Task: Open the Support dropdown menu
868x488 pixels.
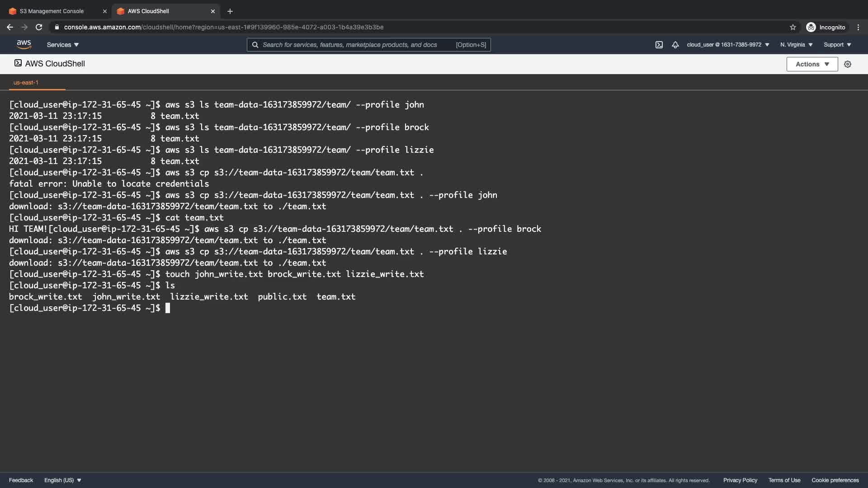Action: 837,45
